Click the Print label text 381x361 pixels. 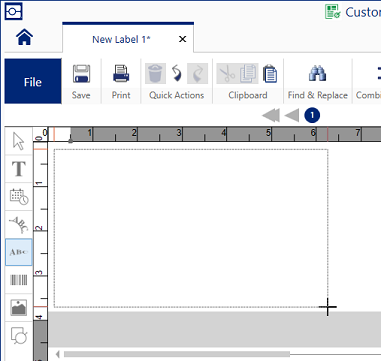121,95
